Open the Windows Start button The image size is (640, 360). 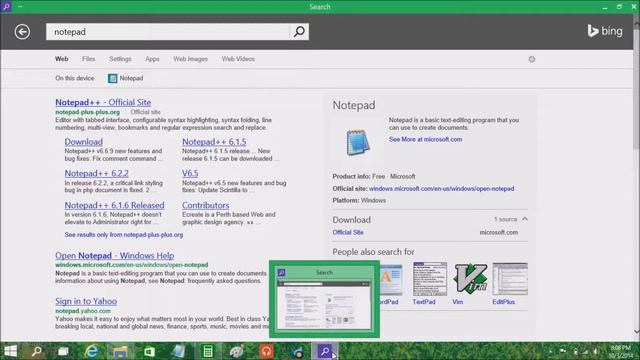click(x=11, y=351)
